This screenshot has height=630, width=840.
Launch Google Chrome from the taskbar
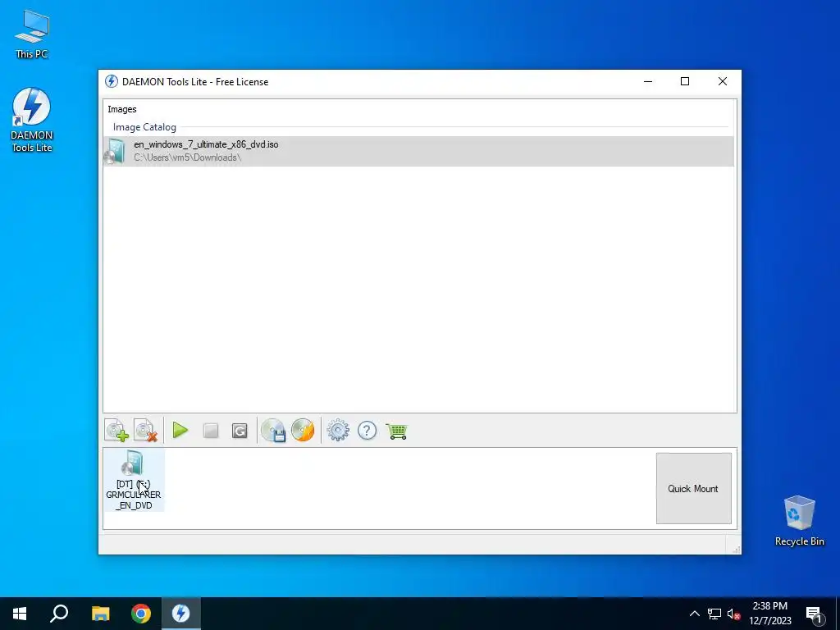141,614
